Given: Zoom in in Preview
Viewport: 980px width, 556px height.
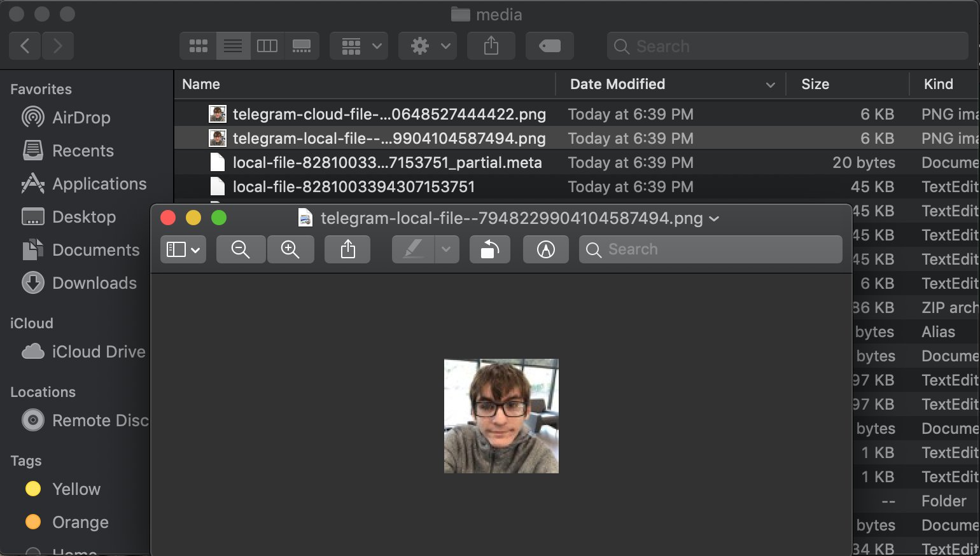Looking at the screenshot, I should tap(290, 249).
